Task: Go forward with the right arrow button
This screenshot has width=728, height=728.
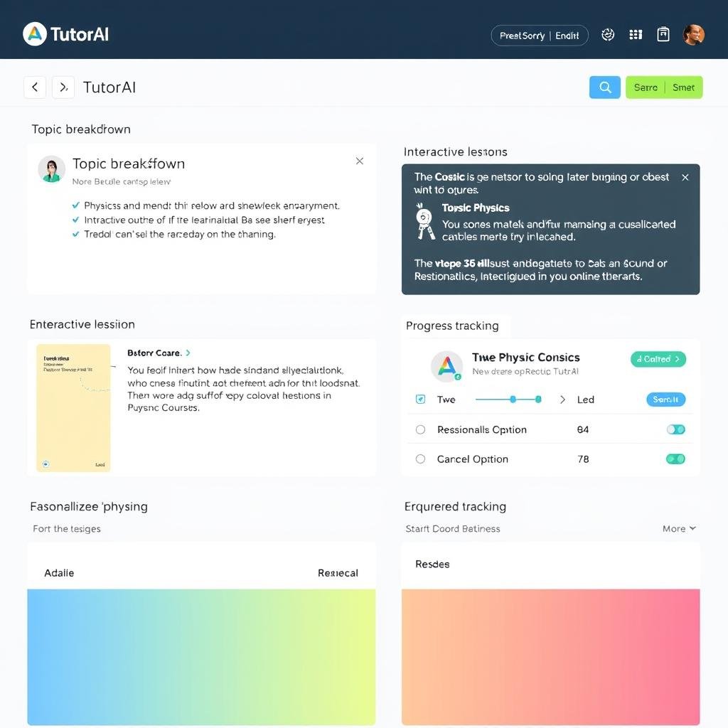Action: point(63,87)
